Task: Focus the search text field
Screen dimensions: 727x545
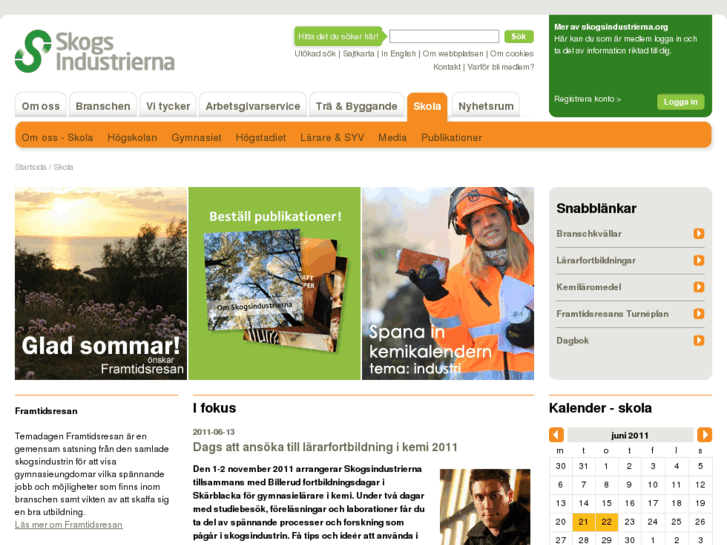Action: (444, 36)
